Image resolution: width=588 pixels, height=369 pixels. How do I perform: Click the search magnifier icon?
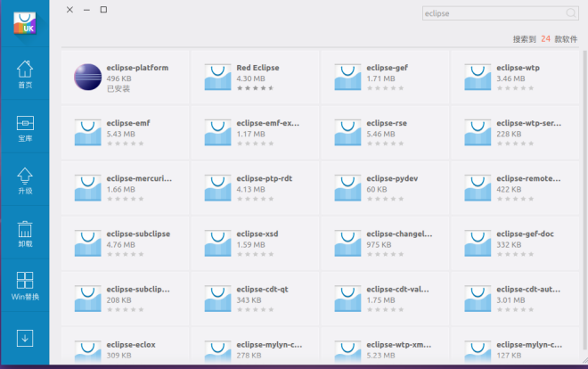tap(571, 13)
